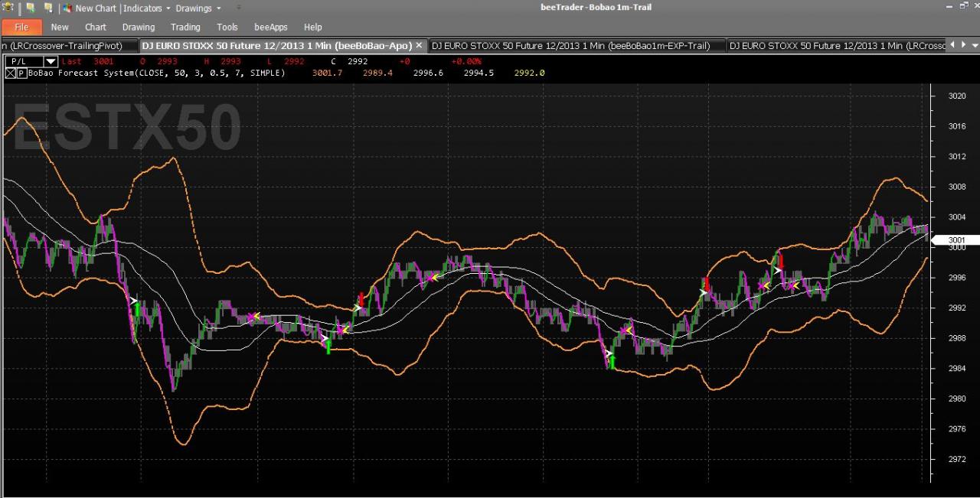Click the orange File button
Image resolution: width=980 pixels, height=498 pixels.
point(21,27)
